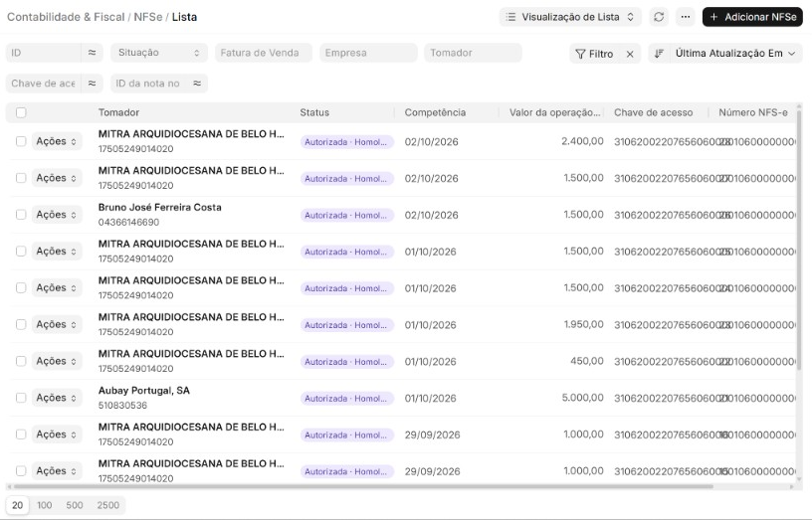
Task: Check the Aubay Portugal, SA row
Action: pyautogui.click(x=21, y=398)
